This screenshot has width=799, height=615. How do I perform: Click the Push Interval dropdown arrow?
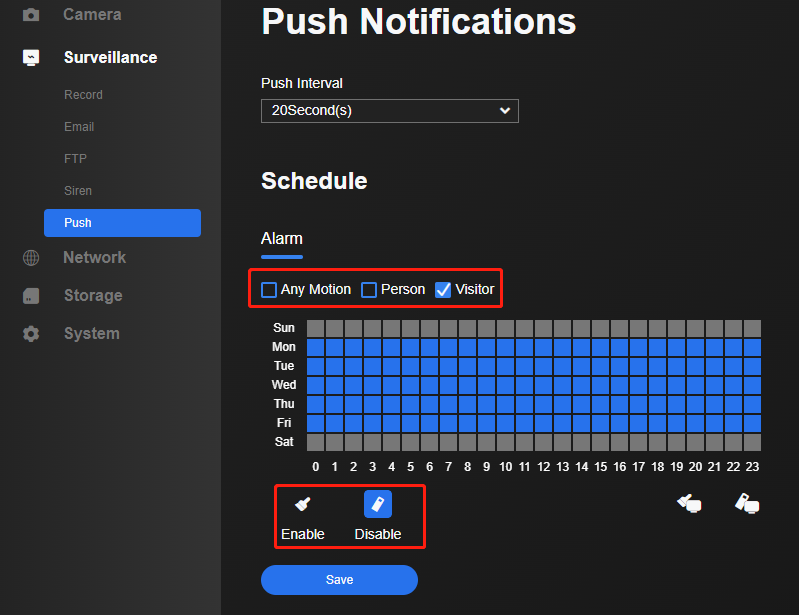[504, 111]
